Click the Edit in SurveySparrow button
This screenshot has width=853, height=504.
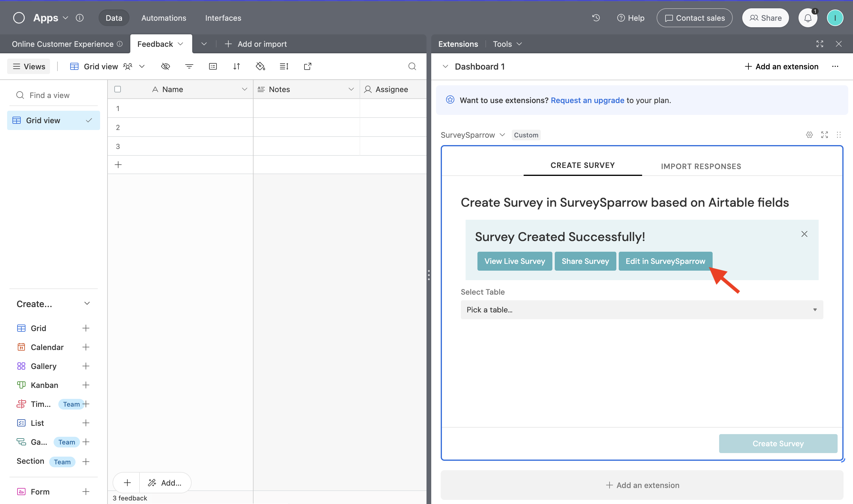tap(665, 261)
